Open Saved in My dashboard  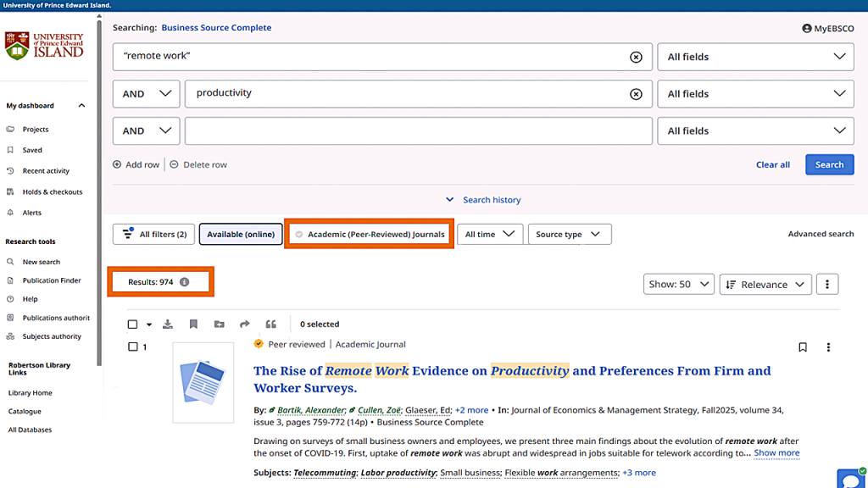pos(32,150)
